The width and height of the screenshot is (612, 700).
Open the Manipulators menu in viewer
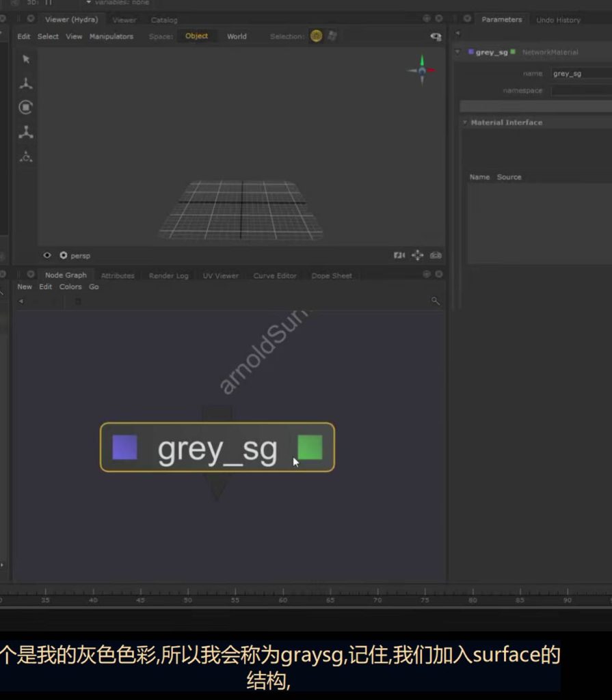click(x=111, y=36)
